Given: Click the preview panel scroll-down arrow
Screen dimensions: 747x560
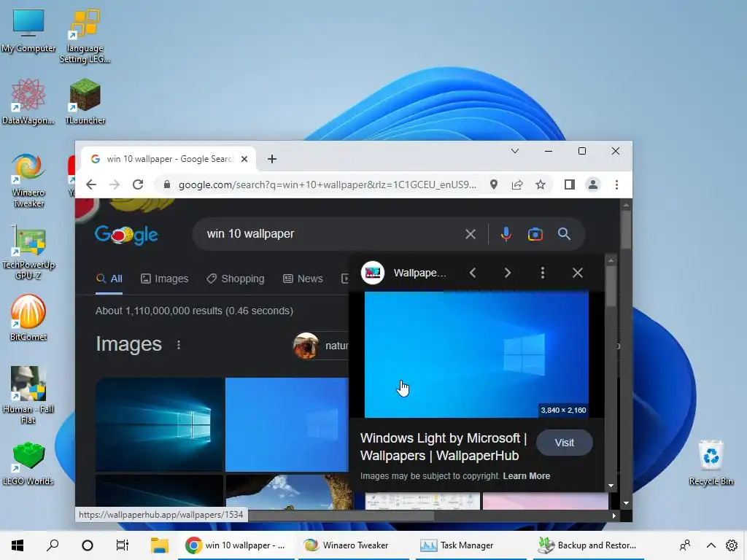Looking at the screenshot, I should [611, 486].
